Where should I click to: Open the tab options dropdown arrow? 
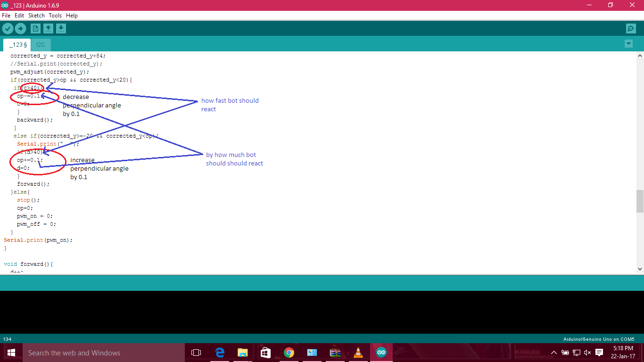(x=628, y=44)
